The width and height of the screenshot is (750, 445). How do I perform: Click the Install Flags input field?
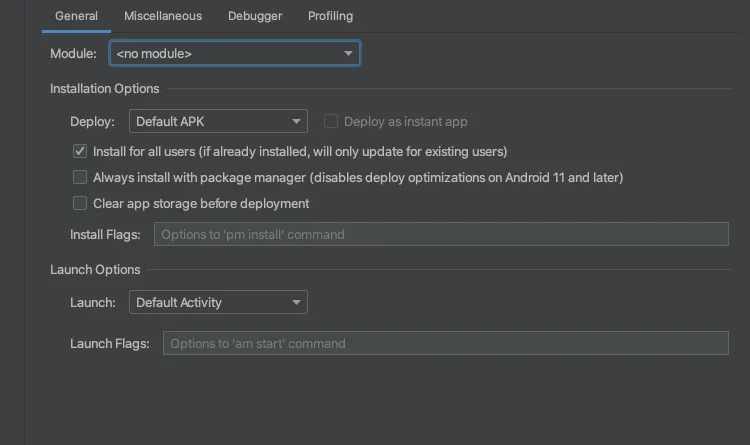[441, 235]
